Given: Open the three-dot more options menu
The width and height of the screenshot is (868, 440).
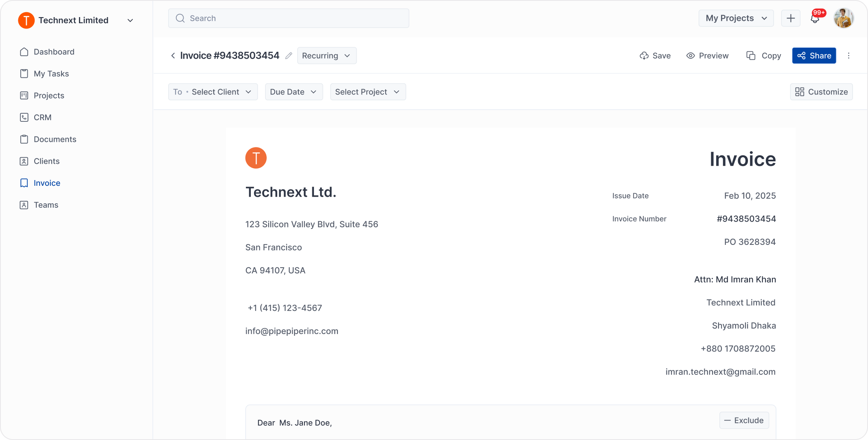Looking at the screenshot, I should click(849, 56).
